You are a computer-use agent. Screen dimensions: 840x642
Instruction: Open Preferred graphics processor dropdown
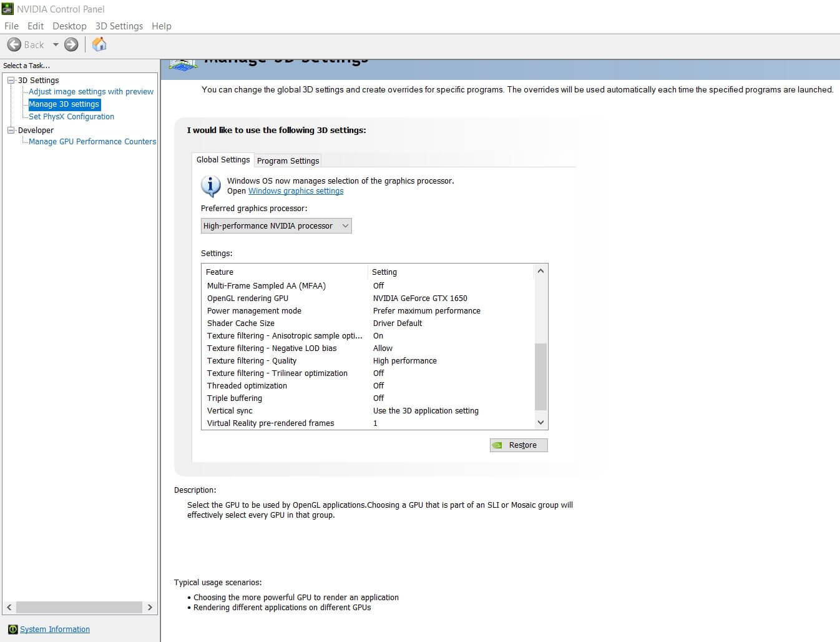[x=276, y=226]
